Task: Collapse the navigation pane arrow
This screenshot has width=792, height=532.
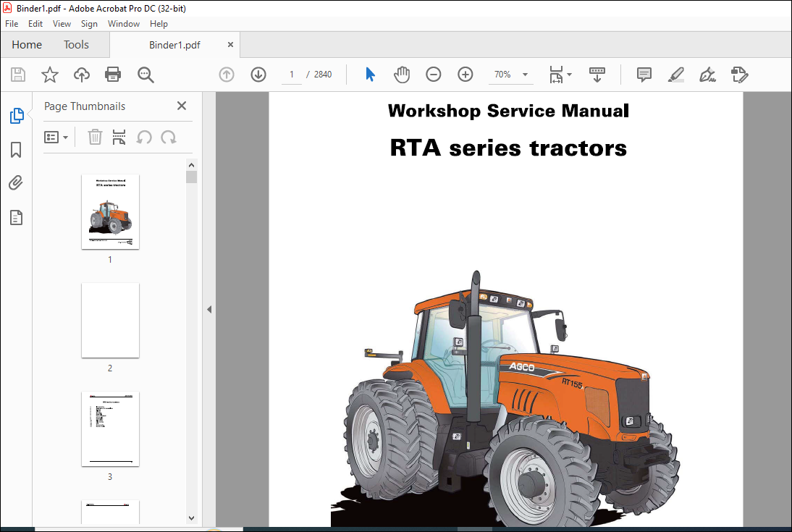Action: 209,309
